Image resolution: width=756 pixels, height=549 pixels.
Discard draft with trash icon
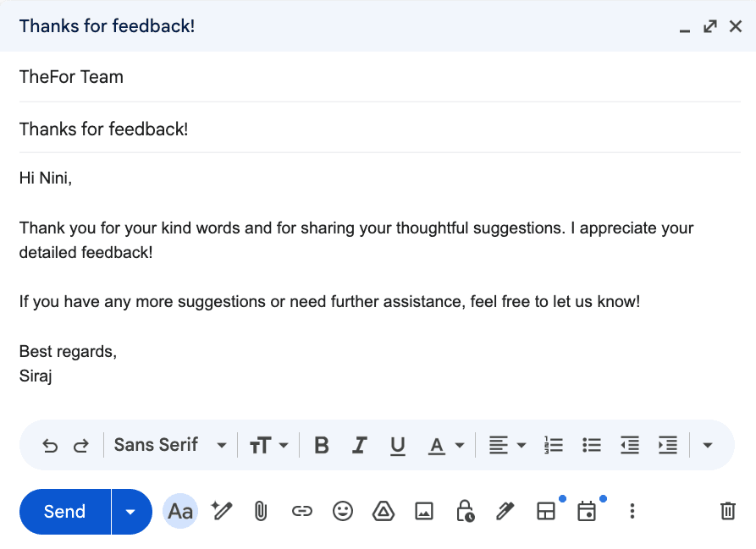click(x=727, y=511)
